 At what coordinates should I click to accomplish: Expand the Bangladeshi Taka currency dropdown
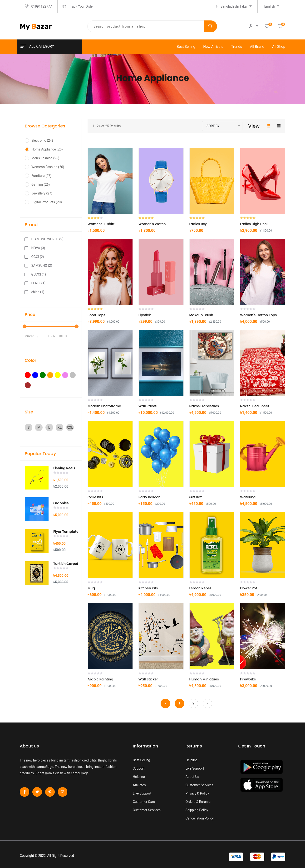[234, 6]
